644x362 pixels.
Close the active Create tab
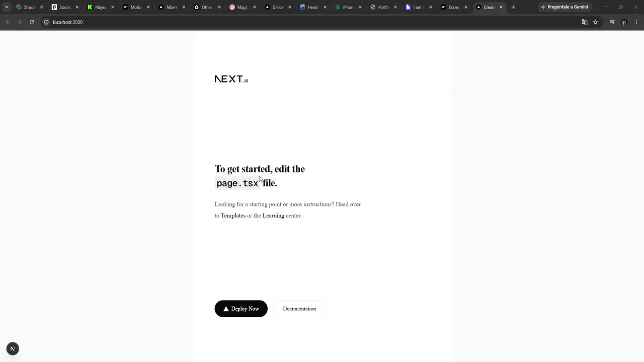pyautogui.click(x=501, y=7)
